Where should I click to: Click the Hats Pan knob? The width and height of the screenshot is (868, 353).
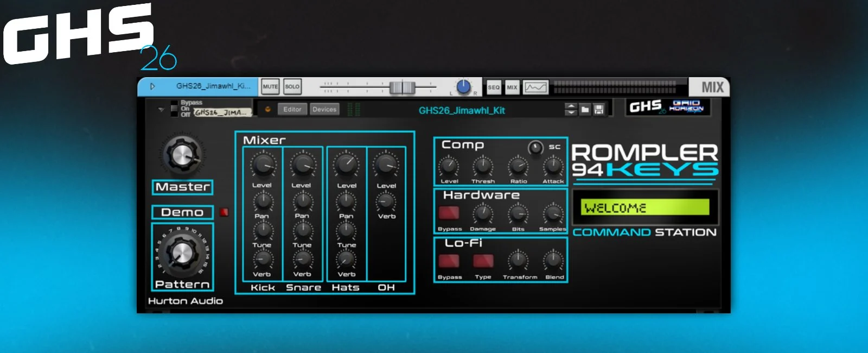coord(346,201)
